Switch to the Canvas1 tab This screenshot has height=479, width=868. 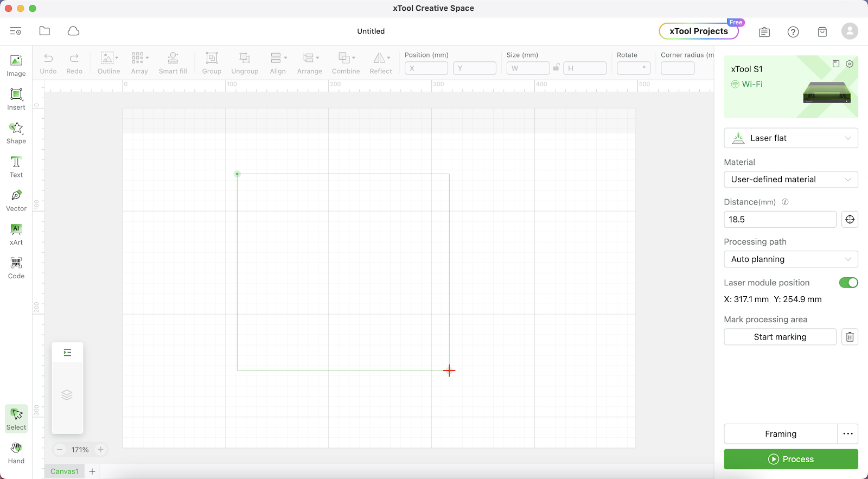tap(65, 471)
